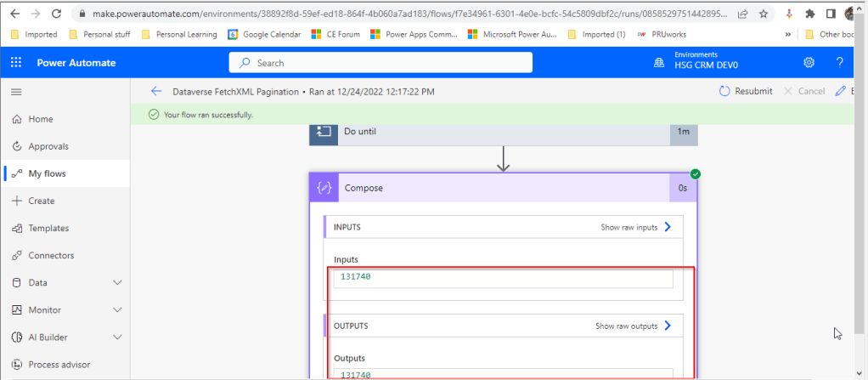868x380 pixels.
Task: Expand the AI Builder section
Action: [117, 337]
